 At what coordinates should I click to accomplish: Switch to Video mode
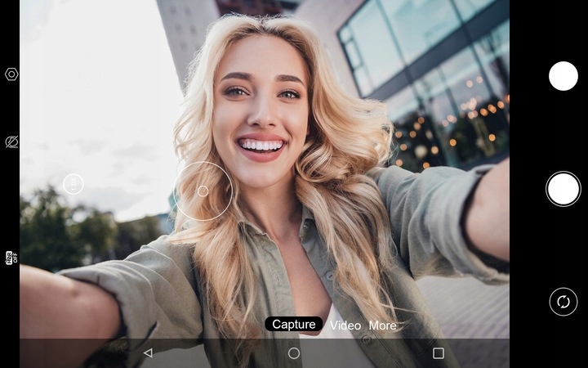pos(345,325)
